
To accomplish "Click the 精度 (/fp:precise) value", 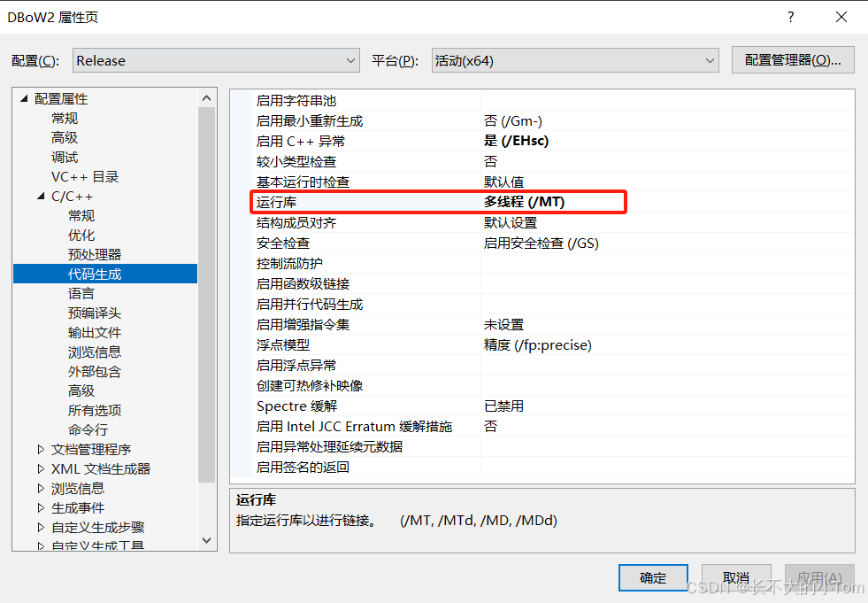I will [537, 345].
